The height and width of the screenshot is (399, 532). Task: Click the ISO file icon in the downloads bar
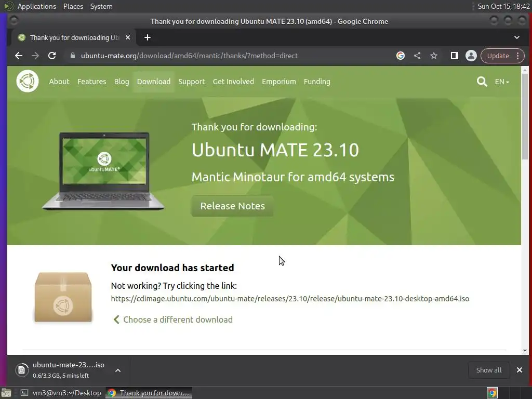pos(22,370)
